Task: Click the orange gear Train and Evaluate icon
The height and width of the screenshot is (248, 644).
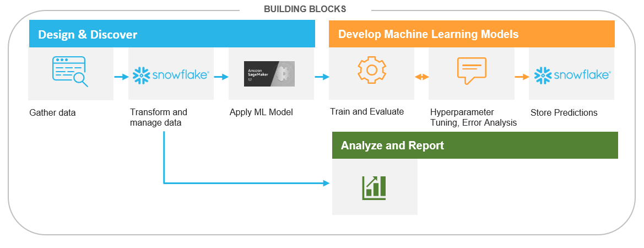Action: tap(372, 70)
